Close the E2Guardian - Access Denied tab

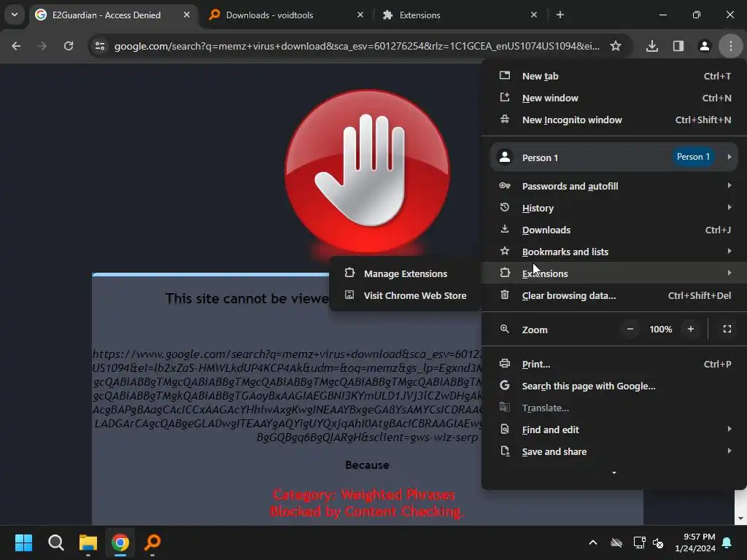coord(187,15)
